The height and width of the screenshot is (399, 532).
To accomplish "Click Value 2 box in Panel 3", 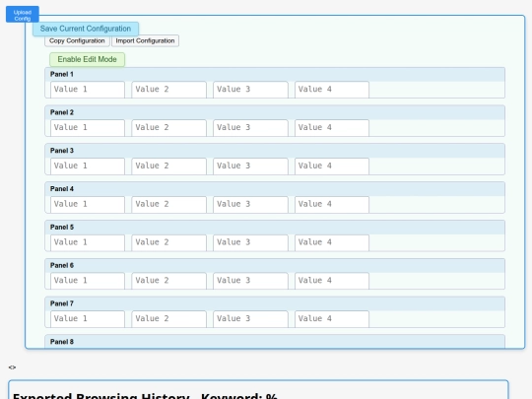I will 169,166.
